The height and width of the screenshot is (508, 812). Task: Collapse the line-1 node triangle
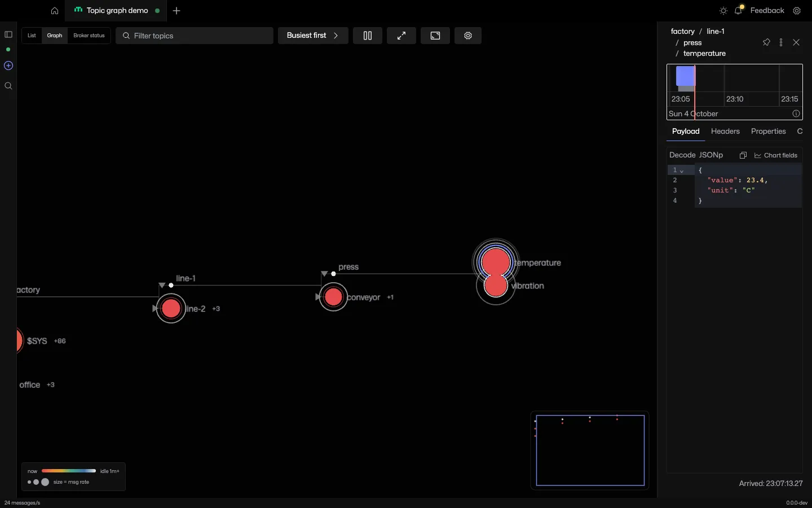162,285
